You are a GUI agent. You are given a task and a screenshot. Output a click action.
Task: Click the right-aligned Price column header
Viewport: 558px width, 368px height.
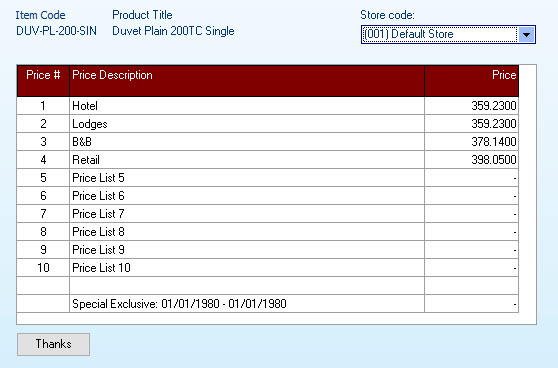coord(472,81)
